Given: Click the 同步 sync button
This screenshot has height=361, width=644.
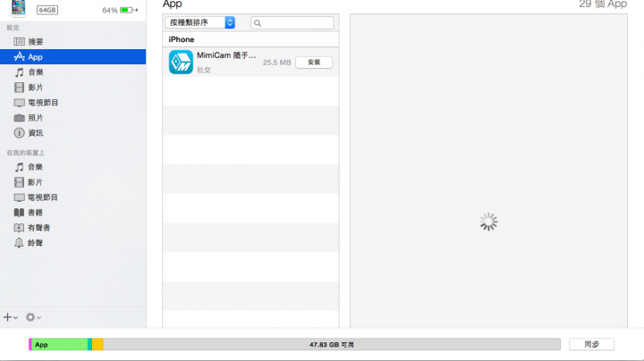Looking at the screenshot, I should [x=591, y=344].
